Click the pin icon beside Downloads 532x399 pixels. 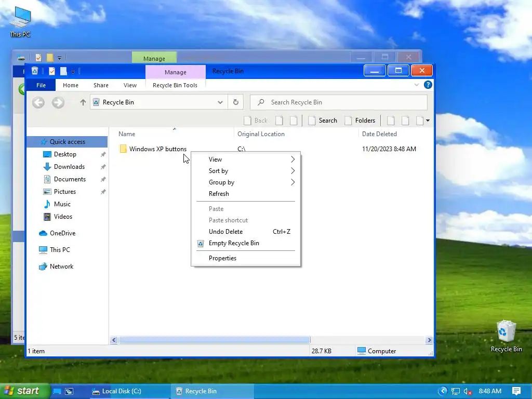click(103, 167)
